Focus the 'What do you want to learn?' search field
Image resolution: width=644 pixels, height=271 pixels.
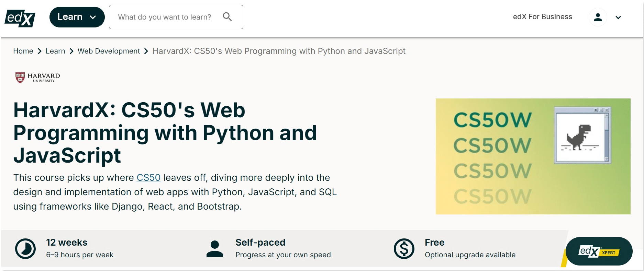point(176,17)
